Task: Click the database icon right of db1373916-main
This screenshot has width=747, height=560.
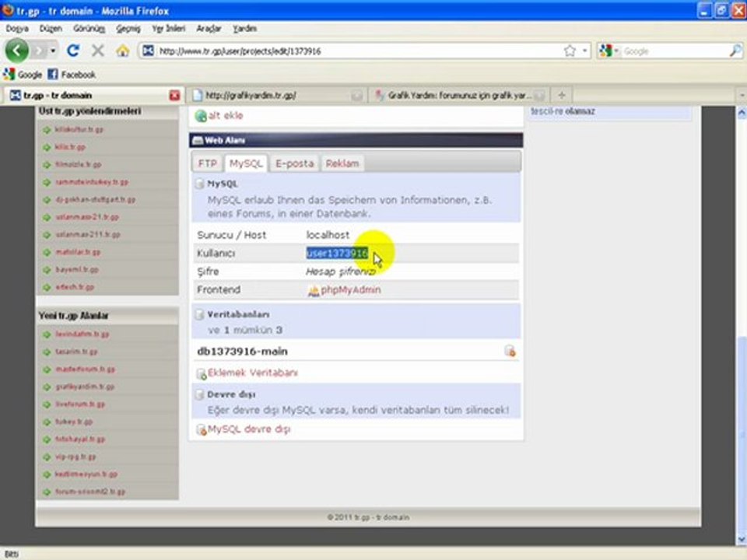Action: [x=510, y=351]
